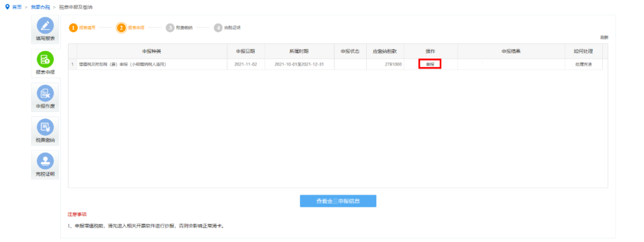Click the note about 申报增值税前

(146, 226)
